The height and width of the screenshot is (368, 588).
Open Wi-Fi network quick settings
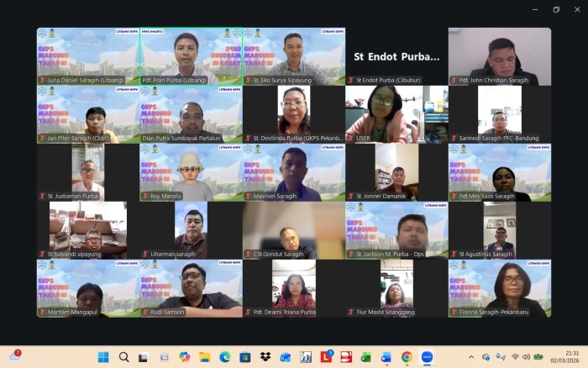click(515, 357)
